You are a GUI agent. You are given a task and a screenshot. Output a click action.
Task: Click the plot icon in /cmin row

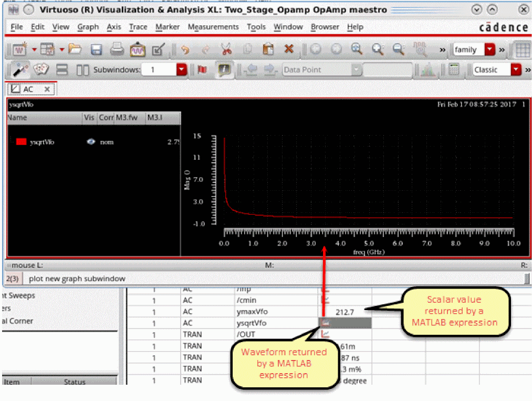coord(325,300)
